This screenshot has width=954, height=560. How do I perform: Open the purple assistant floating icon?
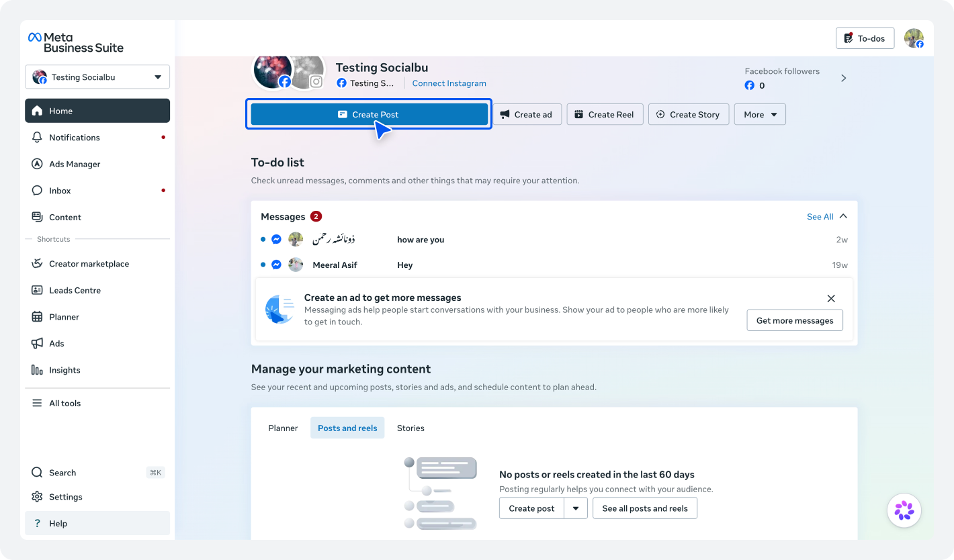pos(904,510)
